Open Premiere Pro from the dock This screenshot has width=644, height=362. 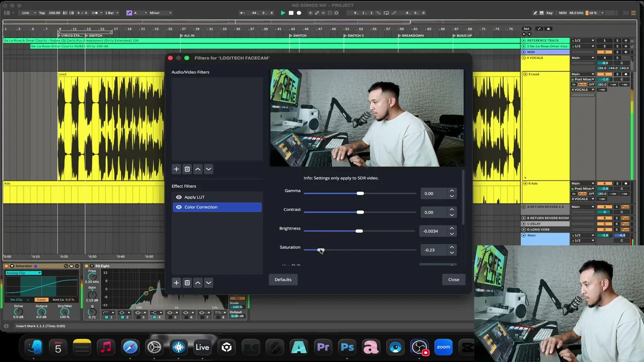[x=323, y=347]
